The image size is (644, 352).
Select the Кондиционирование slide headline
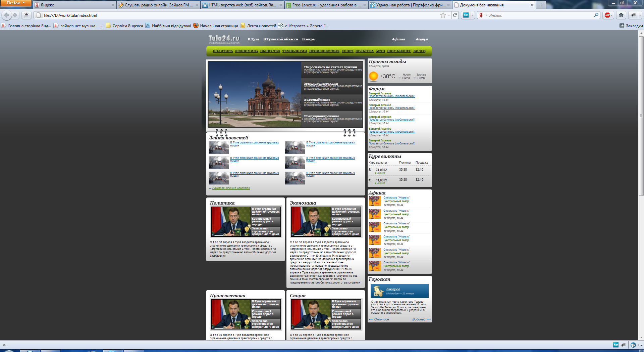[x=321, y=116]
